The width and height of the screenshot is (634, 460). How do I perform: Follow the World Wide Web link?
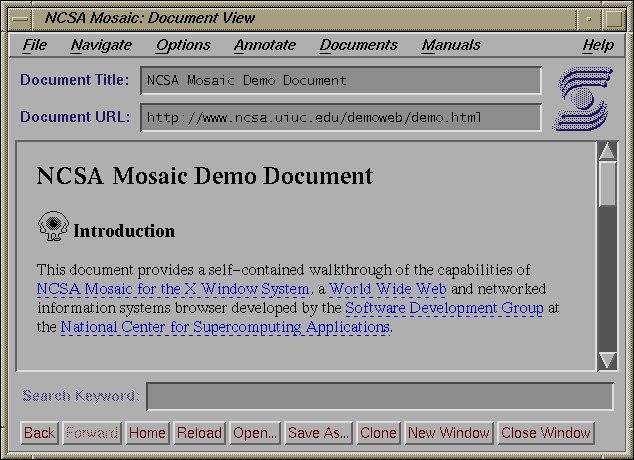[x=388, y=289]
